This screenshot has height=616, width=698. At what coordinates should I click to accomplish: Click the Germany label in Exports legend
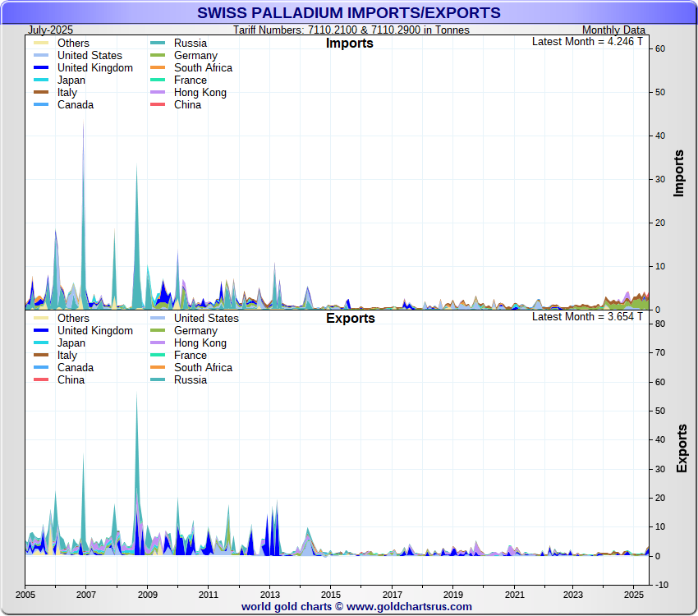pos(195,331)
